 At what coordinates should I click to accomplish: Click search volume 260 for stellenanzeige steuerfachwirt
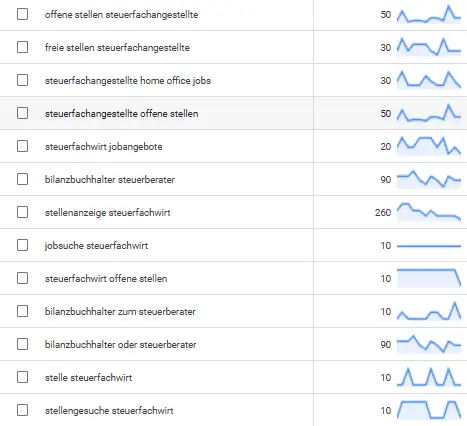pyautogui.click(x=383, y=212)
